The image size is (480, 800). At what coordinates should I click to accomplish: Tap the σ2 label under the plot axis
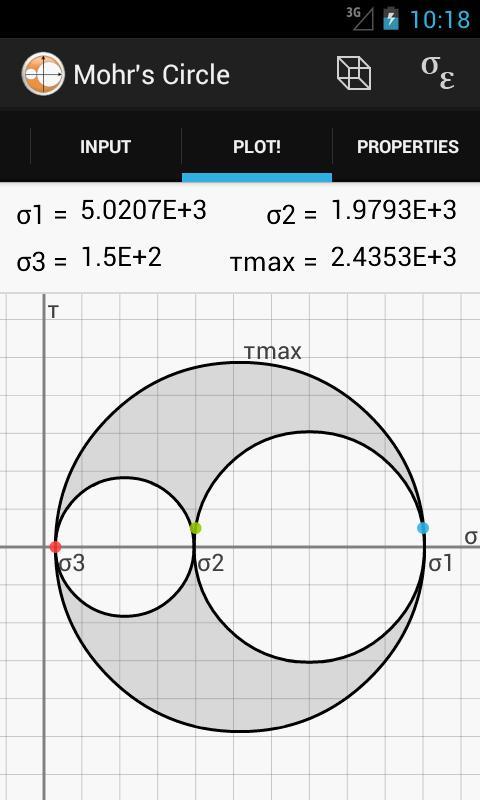coord(211,564)
